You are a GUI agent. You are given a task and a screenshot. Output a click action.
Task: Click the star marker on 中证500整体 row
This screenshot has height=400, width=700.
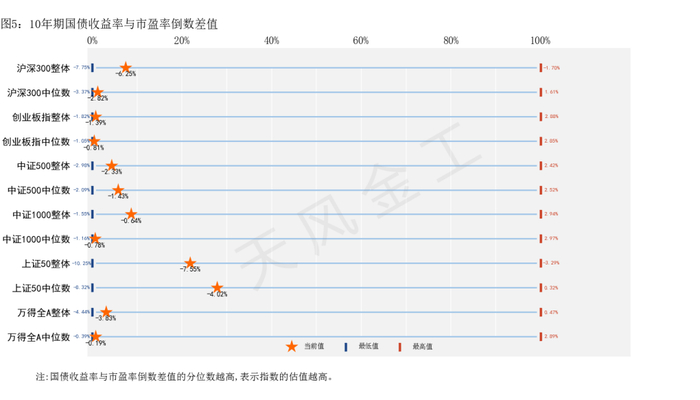112,166
